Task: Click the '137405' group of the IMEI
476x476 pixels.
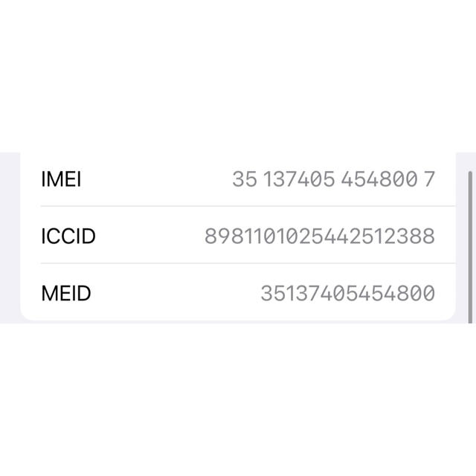Action: (299, 179)
